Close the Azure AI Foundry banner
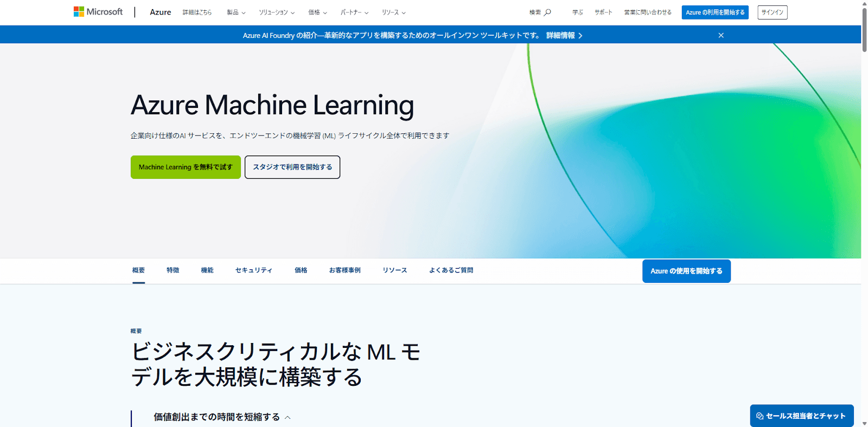Image resolution: width=868 pixels, height=427 pixels. pos(721,35)
